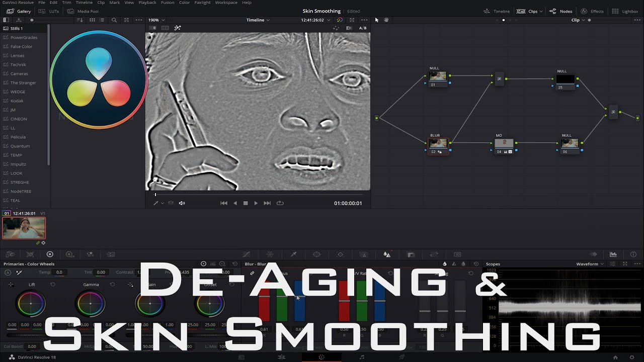Reset the Lift color wheel
The image size is (644, 362).
tap(52, 285)
